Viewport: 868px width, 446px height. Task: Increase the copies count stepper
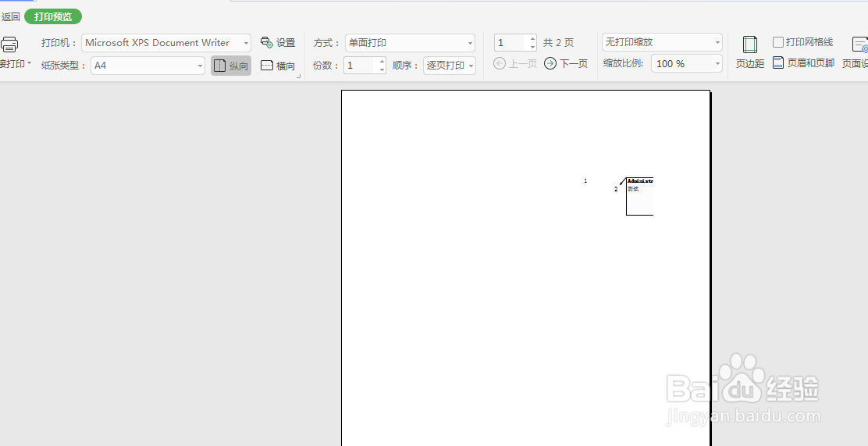click(x=382, y=61)
